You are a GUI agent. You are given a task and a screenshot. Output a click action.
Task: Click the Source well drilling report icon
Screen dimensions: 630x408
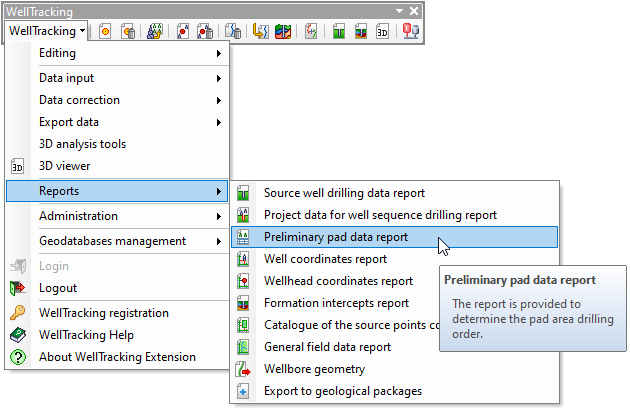[x=243, y=193]
